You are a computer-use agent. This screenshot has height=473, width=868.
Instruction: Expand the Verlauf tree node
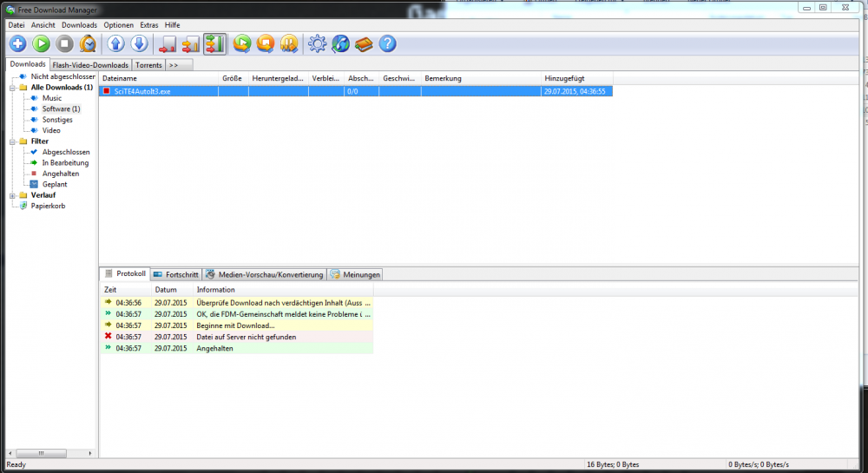click(x=12, y=196)
